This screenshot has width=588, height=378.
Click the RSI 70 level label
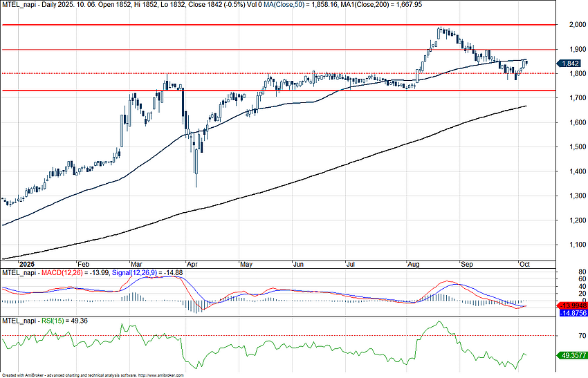click(x=564, y=335)
